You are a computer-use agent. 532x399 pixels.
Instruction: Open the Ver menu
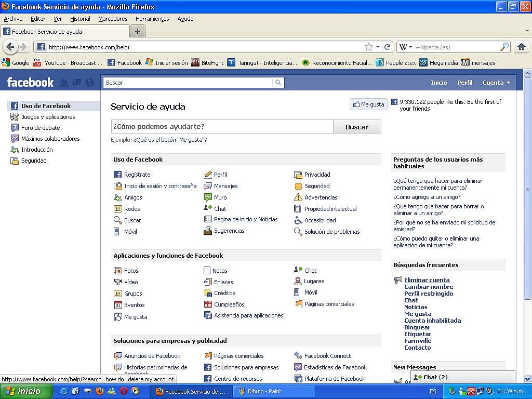[58, 19]
